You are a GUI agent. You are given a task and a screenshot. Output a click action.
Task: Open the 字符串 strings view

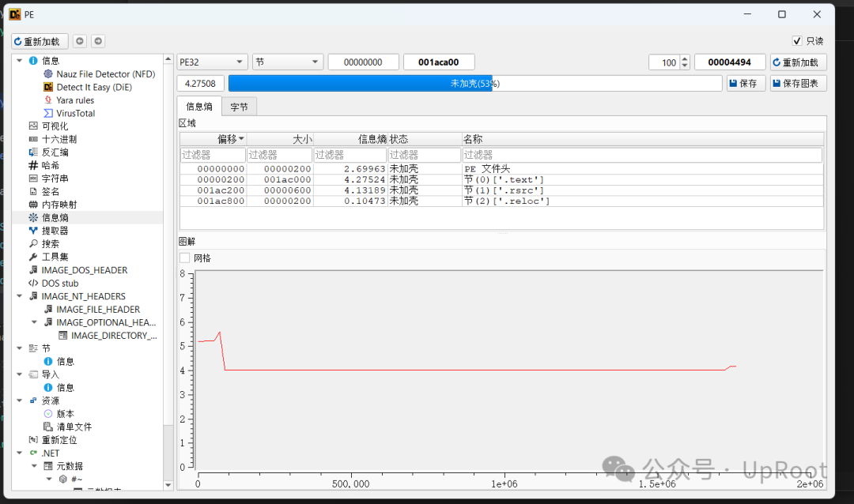(x=55, y=179)
